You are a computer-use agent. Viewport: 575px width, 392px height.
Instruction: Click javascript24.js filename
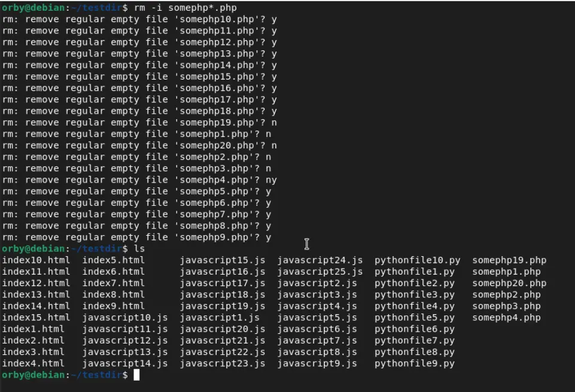coord(320,260)
